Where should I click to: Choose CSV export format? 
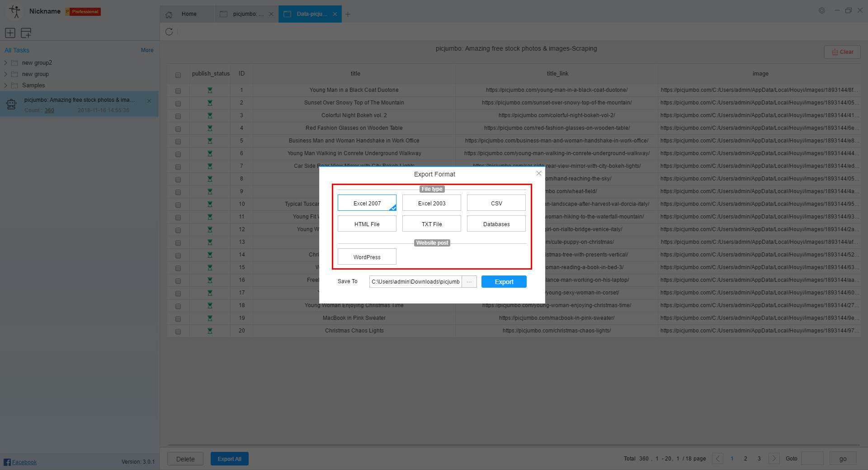point(496,203)
